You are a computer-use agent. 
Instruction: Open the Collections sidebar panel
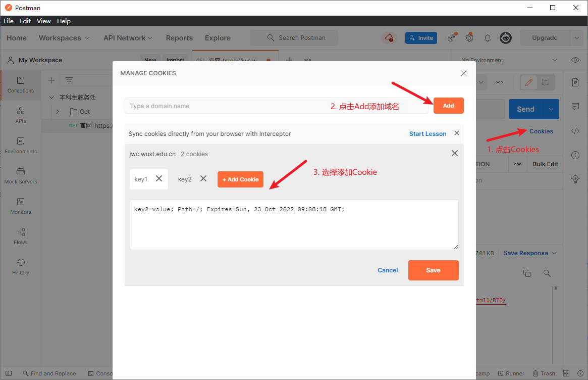pos(21,85)
